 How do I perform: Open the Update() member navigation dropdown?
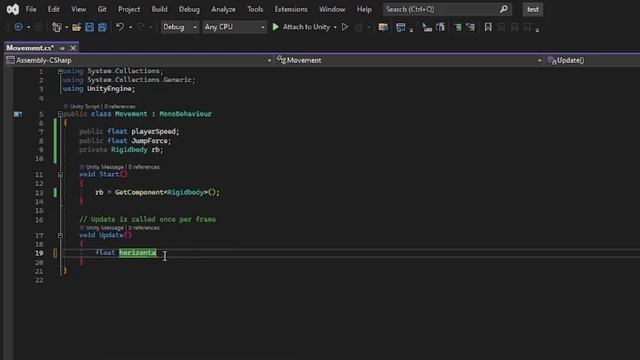point(593,60)
